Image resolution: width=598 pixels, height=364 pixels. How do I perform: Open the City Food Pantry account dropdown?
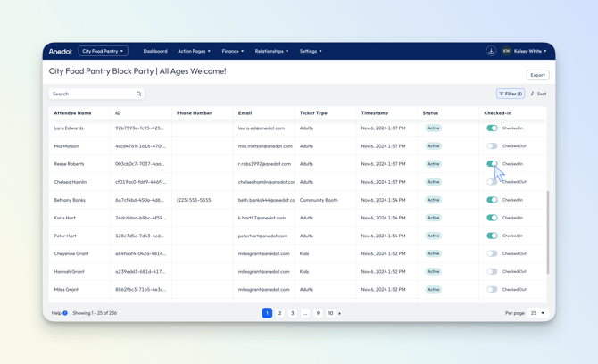coord(104,51)
